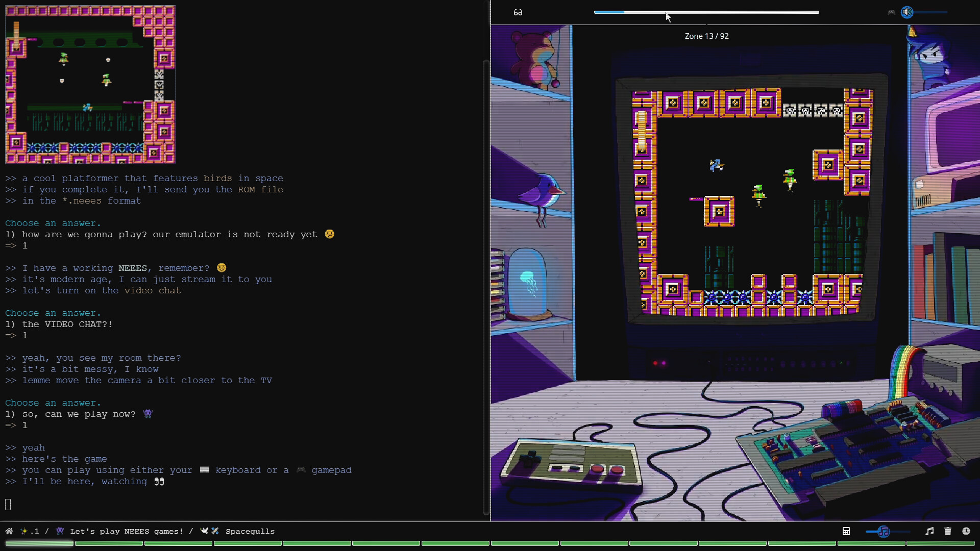Image resolution: width=980 pixels, height=551 pixels.
Task: Click the calculator icon in the bottom-right bar
Action: (846, 531)
